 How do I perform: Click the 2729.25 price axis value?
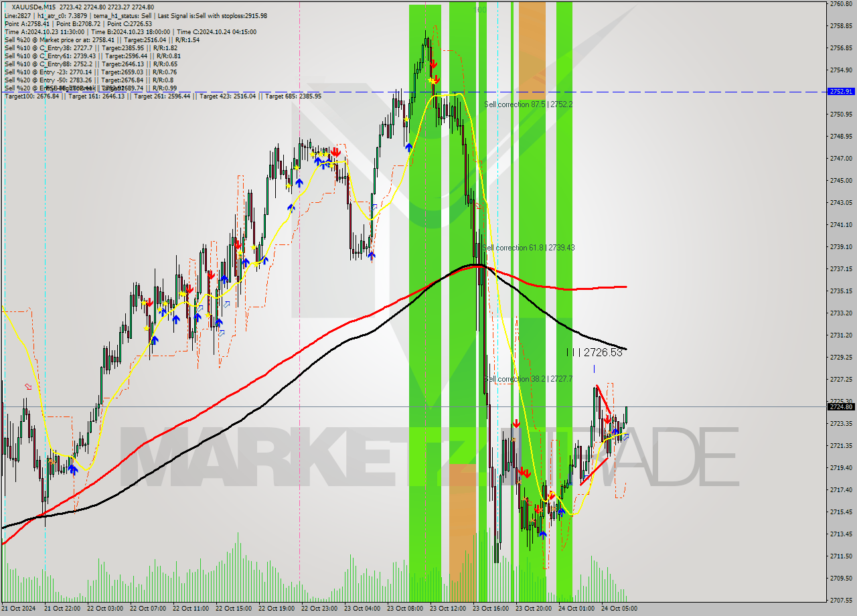tap(841, 358)
